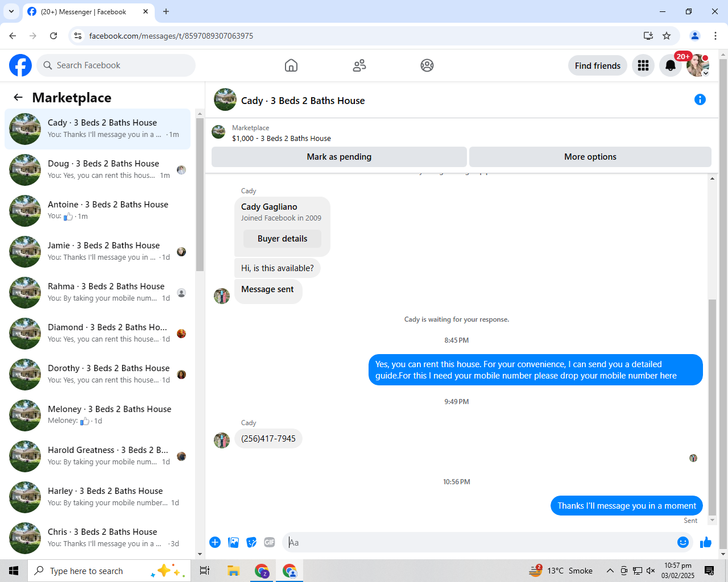Click Cady's avatar next to phone number
Viewport: 728px width, 582px height.
click(x=222, y=440)
